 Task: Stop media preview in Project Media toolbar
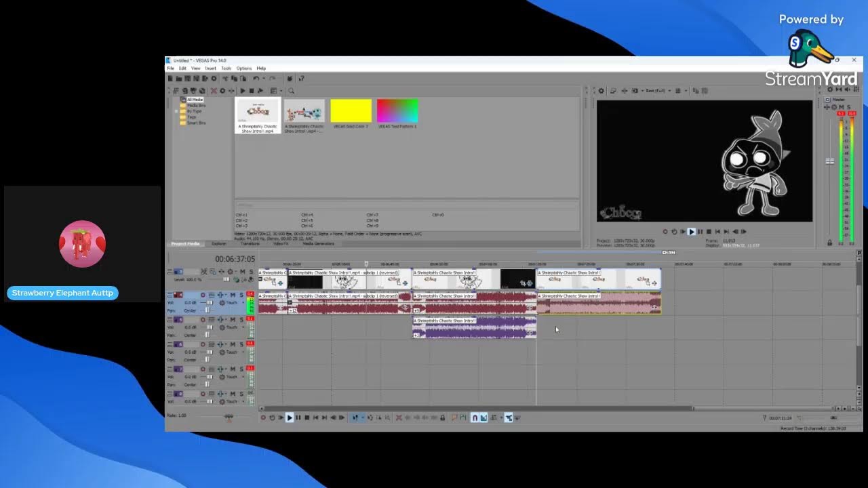(x=252, y=91)
